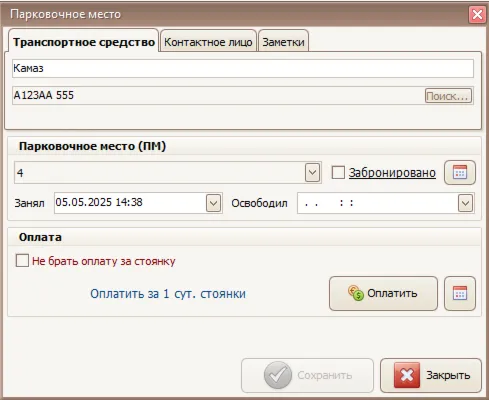This screenshot has height=400, width=489.
Task: Click into the empty Освободил date field
Action: (x=377, y=203)
